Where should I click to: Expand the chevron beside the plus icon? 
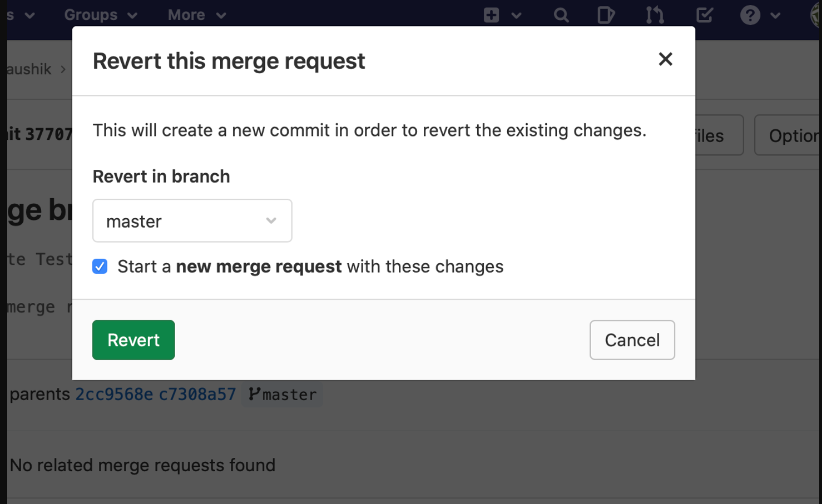click(517, 16)
